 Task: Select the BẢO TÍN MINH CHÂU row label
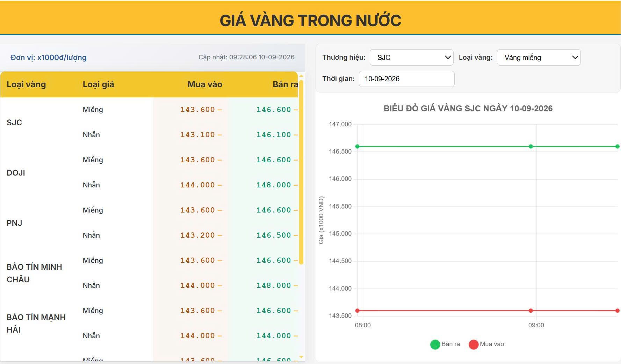click(x=34, y=273)
